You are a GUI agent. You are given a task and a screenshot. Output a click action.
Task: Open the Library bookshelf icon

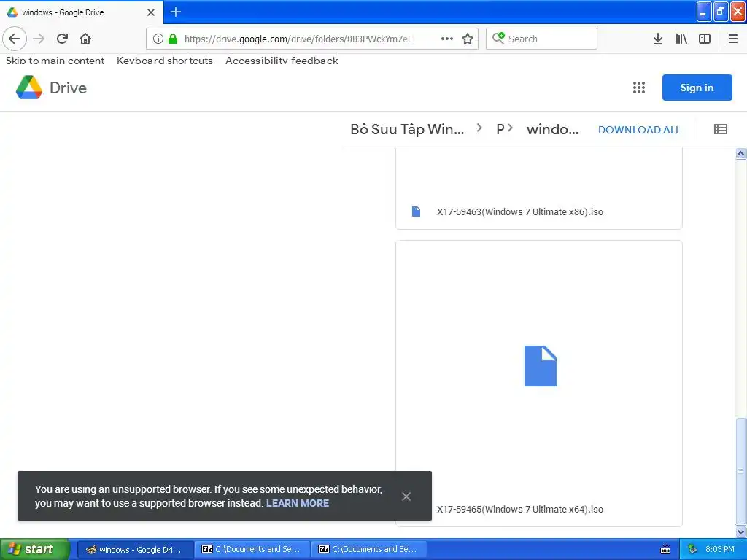click(x=681, y=39)
